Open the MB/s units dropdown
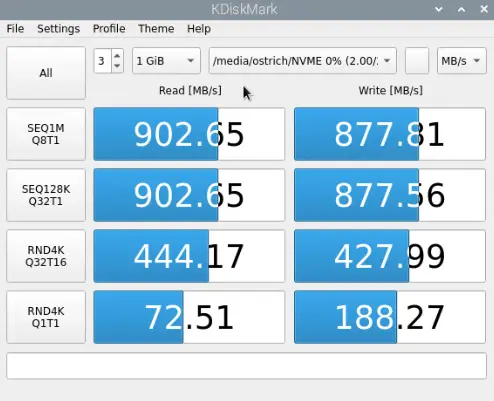 (x=462, y=61)
